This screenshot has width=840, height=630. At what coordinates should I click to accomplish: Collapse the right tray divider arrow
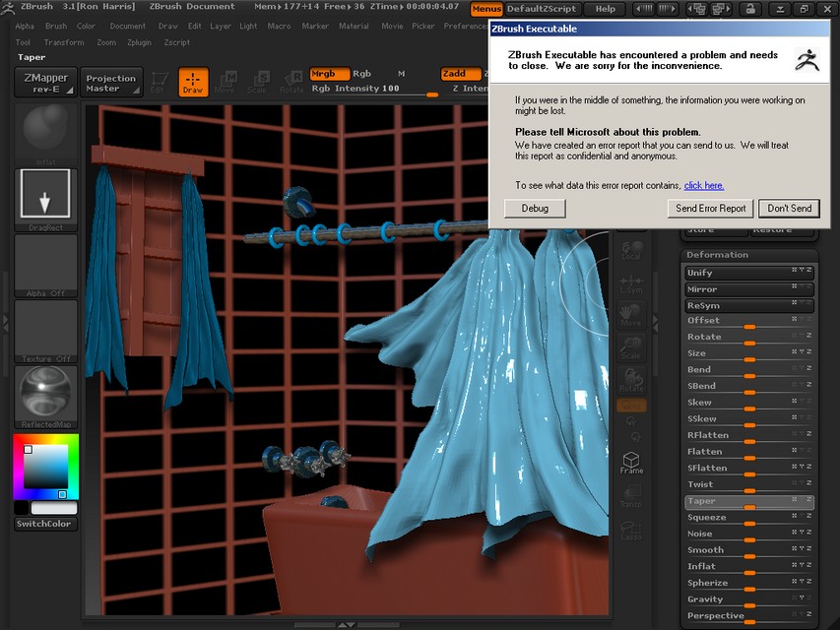(655, 323)
